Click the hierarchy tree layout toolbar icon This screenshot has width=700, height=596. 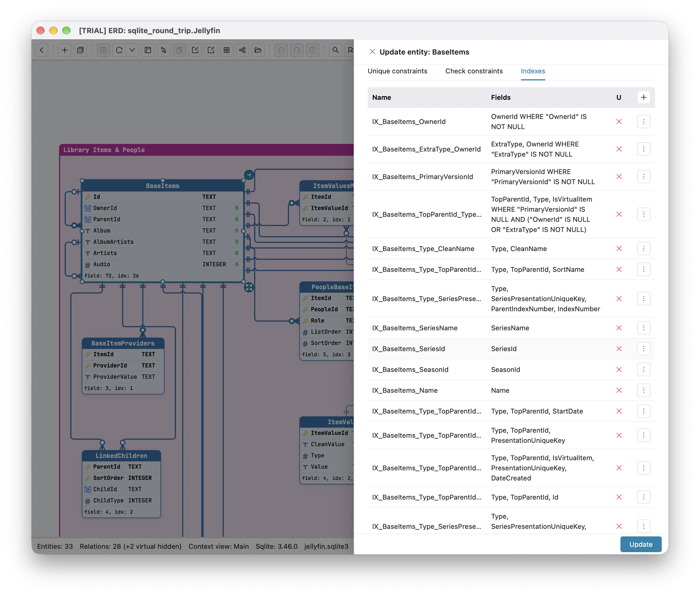243,50
